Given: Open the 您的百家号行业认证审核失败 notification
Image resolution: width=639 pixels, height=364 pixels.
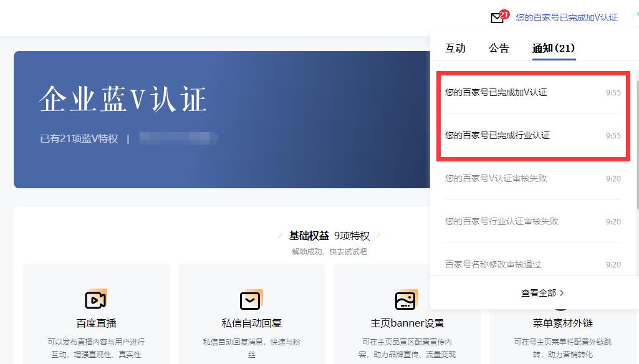Looking at the screenshot, I should click(x=502, y=221).
